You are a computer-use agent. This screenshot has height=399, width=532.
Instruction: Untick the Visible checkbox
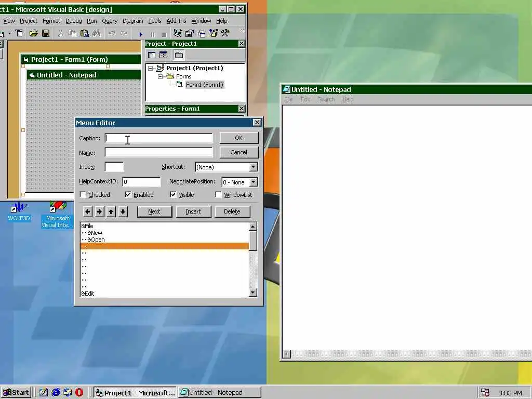pyautogui.click(x=173, y=195)
